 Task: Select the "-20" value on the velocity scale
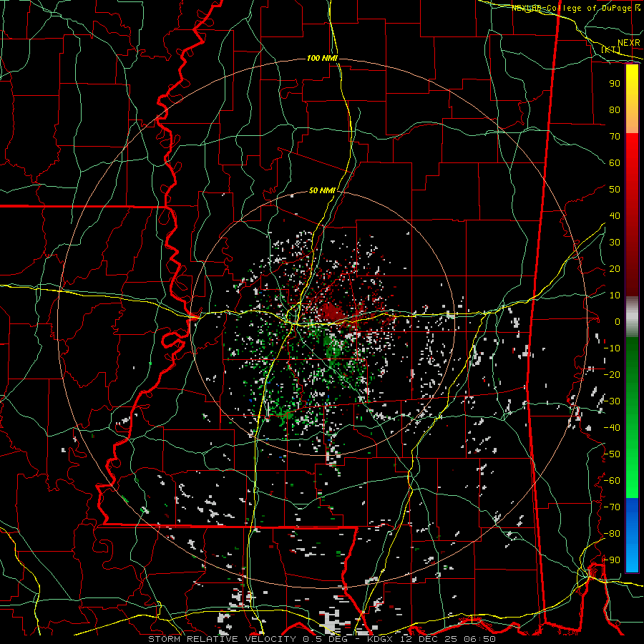(x=612, y=375)
